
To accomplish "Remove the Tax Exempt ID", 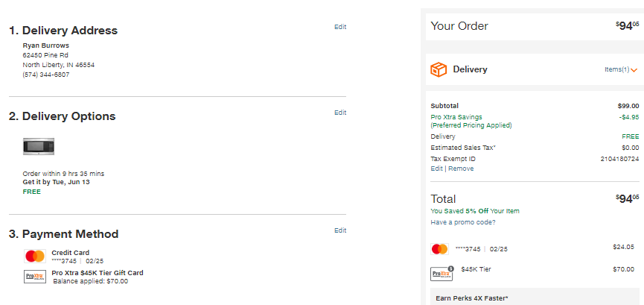I will click(461, 169).
